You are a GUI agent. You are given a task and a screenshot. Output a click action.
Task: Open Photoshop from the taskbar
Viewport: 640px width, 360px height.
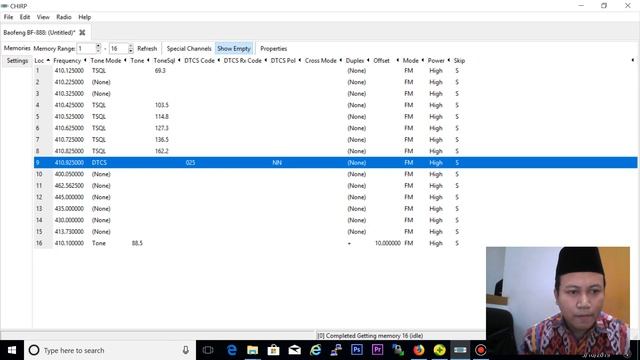click(357, 350)
